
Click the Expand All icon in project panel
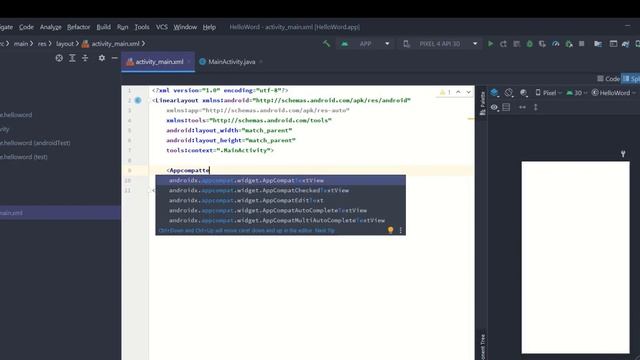72,58
